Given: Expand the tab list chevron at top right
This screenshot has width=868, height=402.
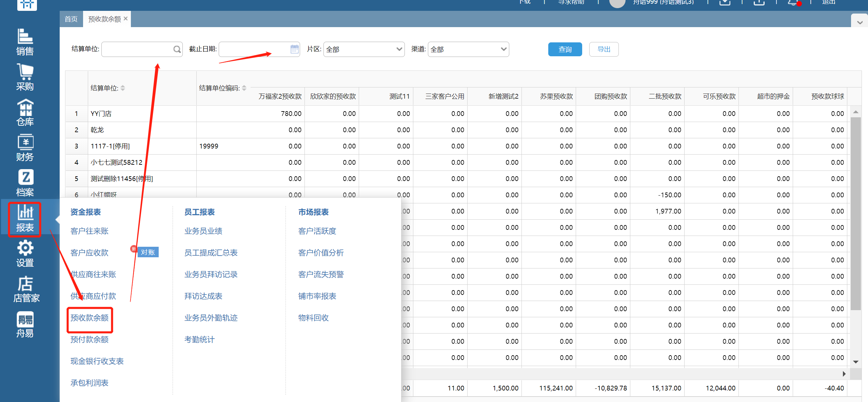Looking at the screenshot, I should [x=860, y=22].
